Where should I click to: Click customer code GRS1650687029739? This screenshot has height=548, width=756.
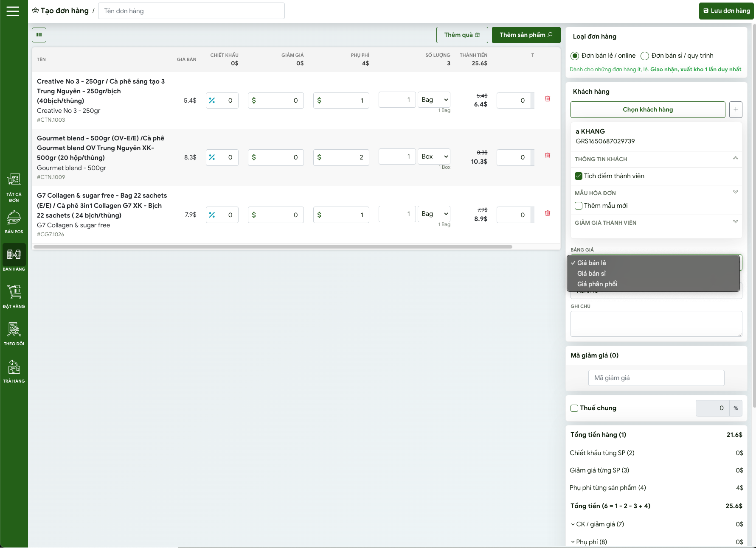pyautogui.click(x=605, y=141)
